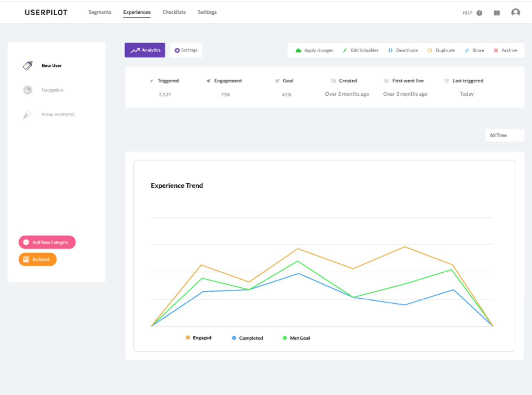Image resolution: width=532 pixels, height=395 pixels.
Task: Click the First went live calendar icon
Action: [386, 81]
